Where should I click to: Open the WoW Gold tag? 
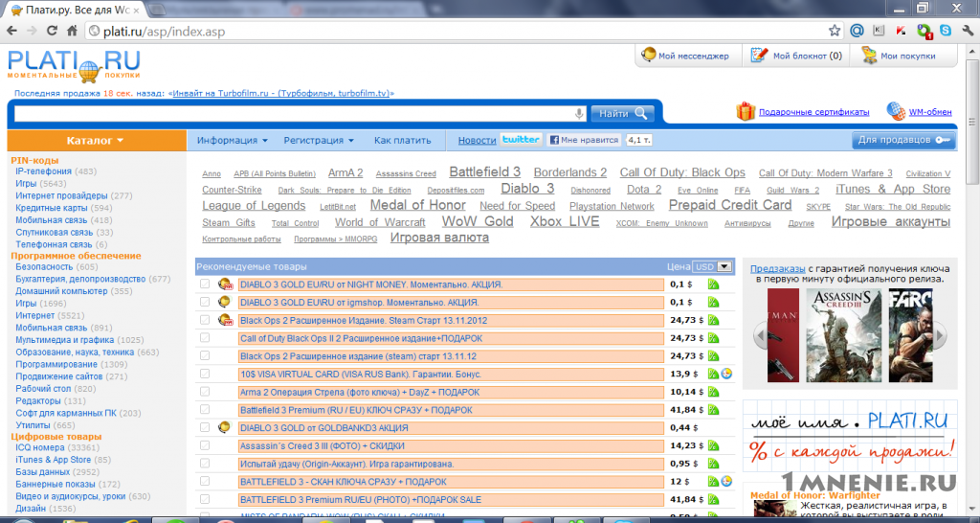pos(478,221)
